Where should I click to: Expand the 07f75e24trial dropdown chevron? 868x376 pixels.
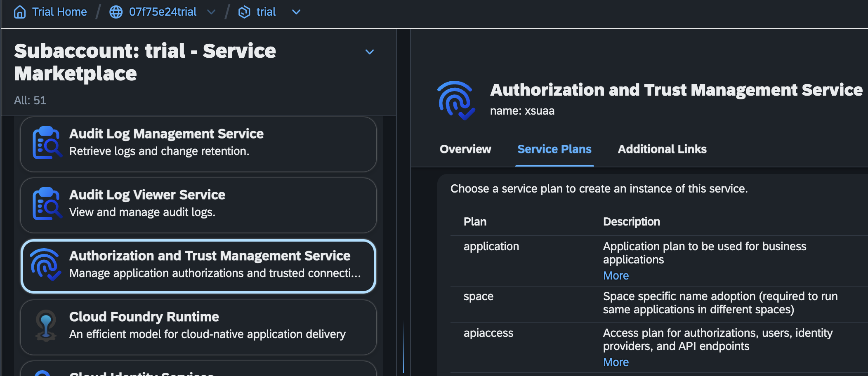[x=211, y=12]
